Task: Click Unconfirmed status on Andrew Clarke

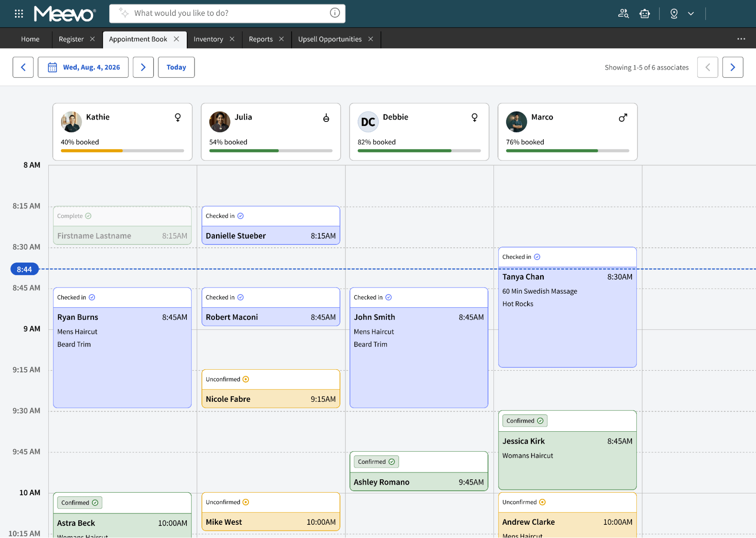Action: click(524, 502)
